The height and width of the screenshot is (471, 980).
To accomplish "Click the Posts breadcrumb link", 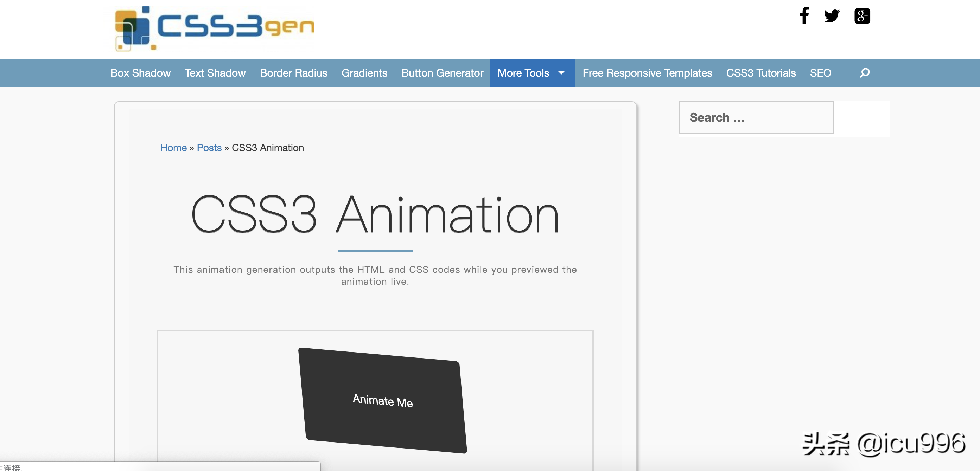I will 209,147.
